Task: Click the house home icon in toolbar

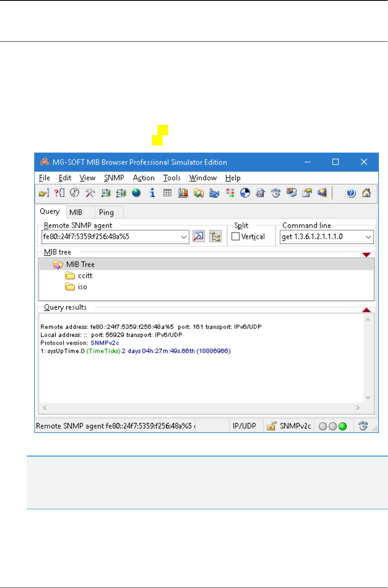Action: tap(366, 193)
